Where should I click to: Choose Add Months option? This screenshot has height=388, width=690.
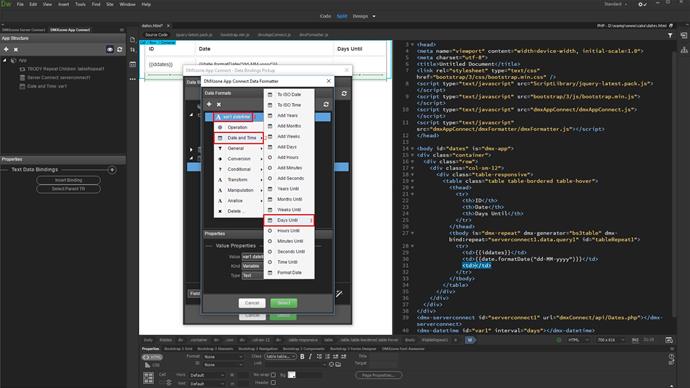pyautogui.click(x=289, y=126)
